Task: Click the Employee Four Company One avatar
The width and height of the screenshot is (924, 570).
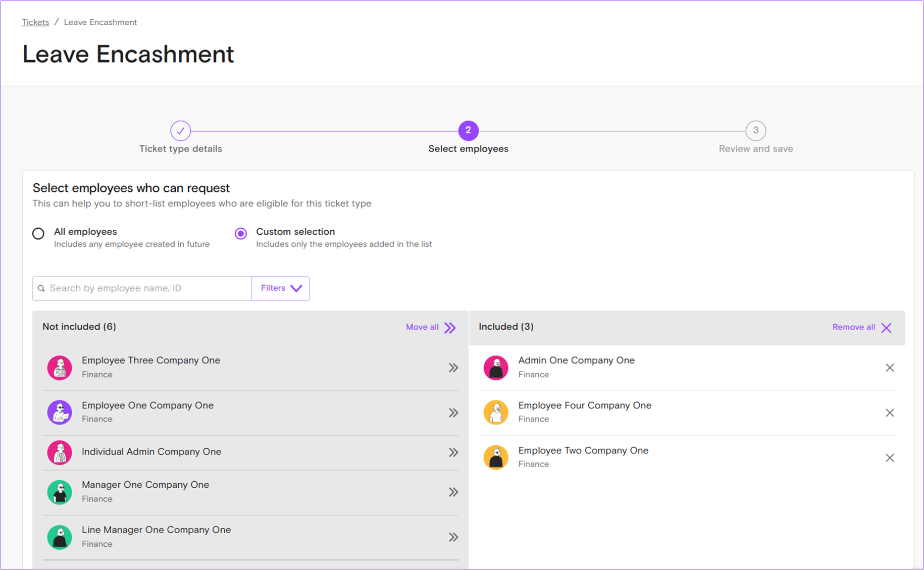Action: pyautogui.click(x=496, y=412)
